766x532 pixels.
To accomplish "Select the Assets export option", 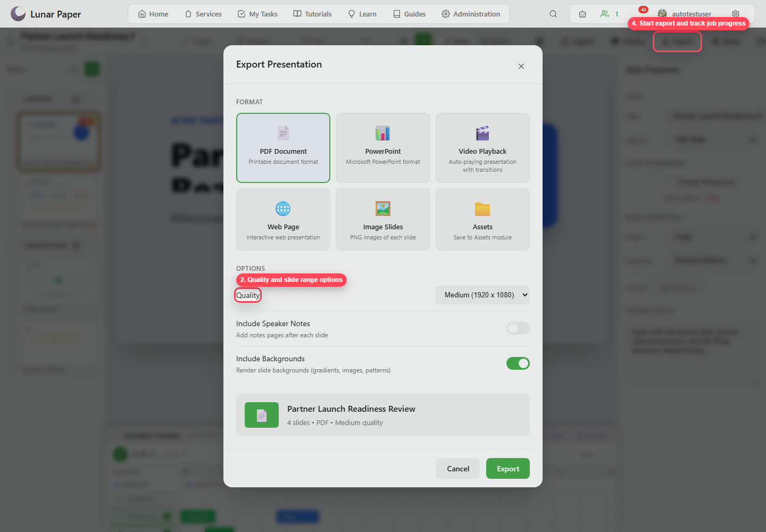I will click(482, 219).
